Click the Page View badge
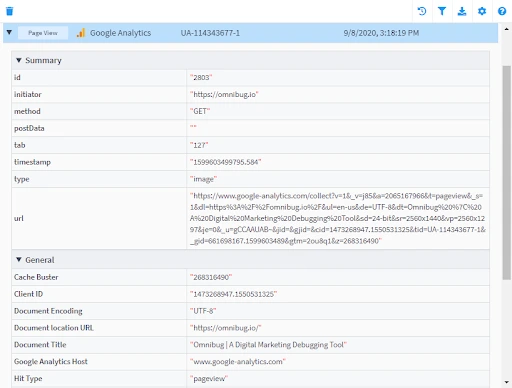Screen dimensions: 512x388 click(43, 33)
